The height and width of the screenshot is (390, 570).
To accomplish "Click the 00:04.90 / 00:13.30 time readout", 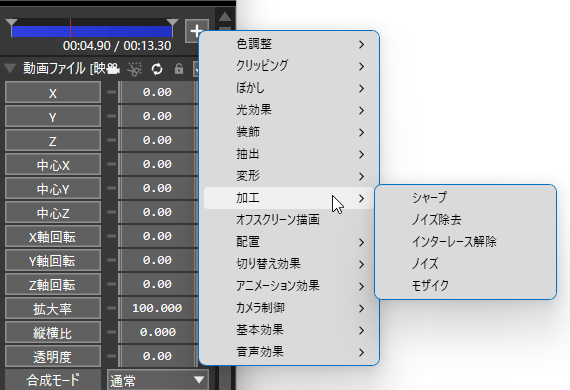I will [x=117, y=46].
